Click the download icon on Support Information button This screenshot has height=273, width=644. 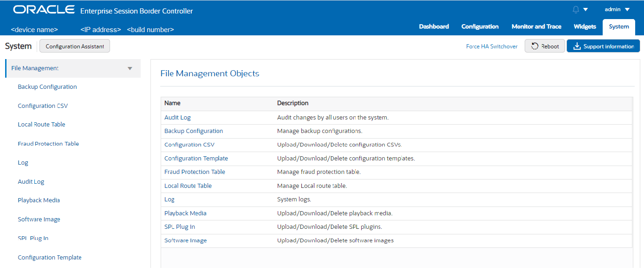point(577,46)
